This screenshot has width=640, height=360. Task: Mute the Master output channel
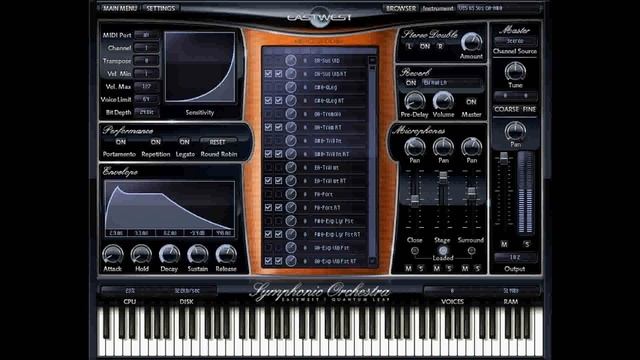504,244
